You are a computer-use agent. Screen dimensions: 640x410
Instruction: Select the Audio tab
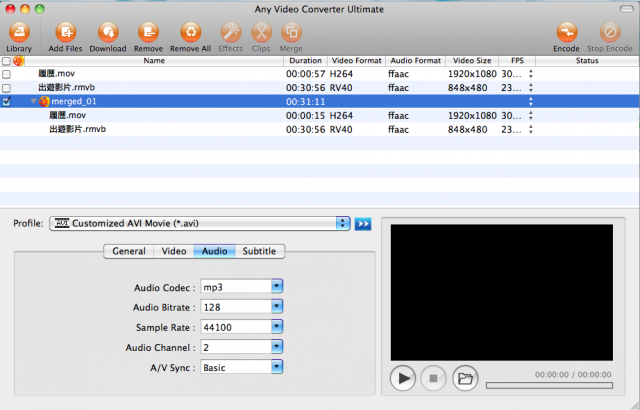tap(214, 251)
